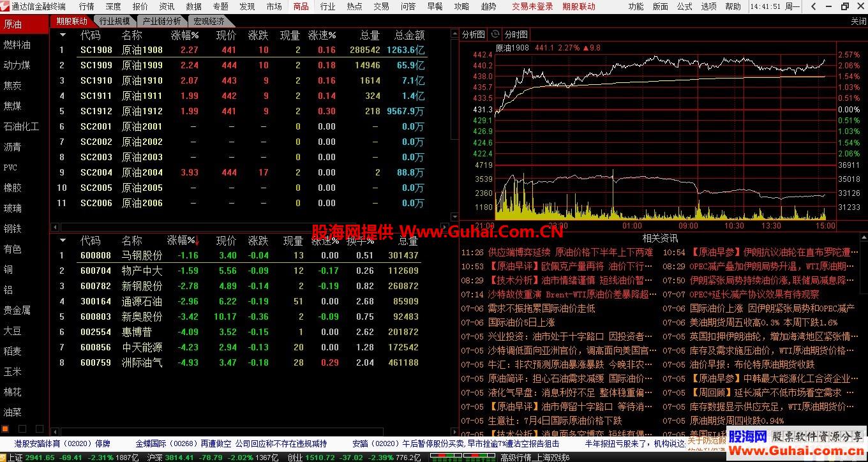
Task: Switch to the 宏观经济 tab
Action: tap(209, 21)
